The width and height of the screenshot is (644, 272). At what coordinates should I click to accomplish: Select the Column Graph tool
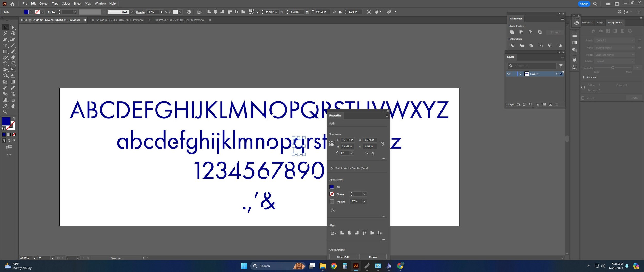[5, 100]
